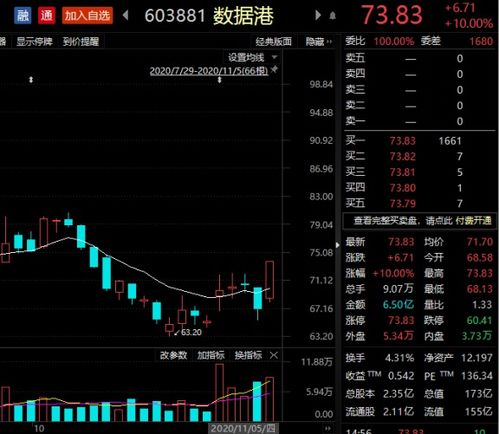This screenshot has width=499, height=434.
Task: Click the blue 融 margin trading badge
Action: (23, 16)
